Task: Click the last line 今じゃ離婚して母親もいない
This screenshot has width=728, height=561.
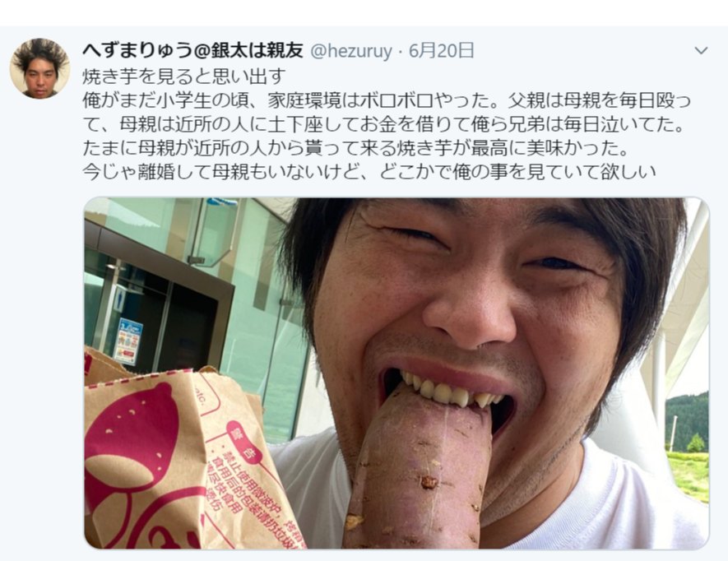Action: (369, 171)
